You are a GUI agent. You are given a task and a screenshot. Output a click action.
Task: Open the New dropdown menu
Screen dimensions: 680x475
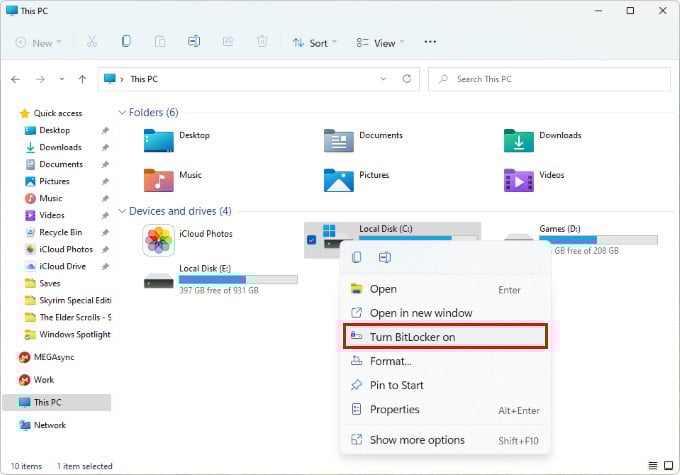tap(38, 43)
